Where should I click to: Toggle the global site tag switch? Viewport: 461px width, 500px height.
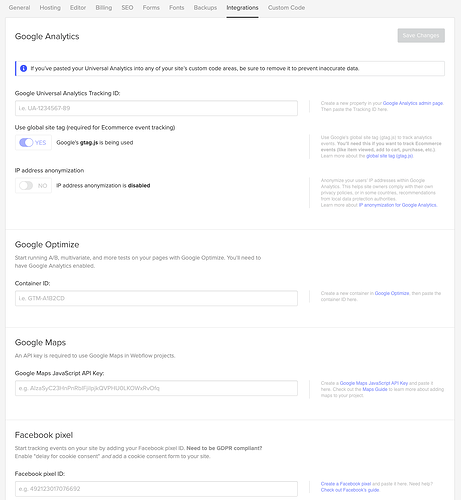[x=26, y=142]
